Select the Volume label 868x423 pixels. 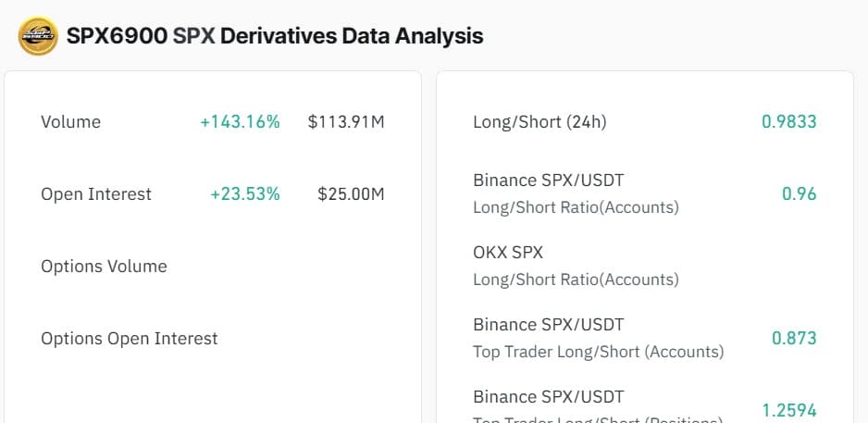pyautogui.click(x=71, y=121)
